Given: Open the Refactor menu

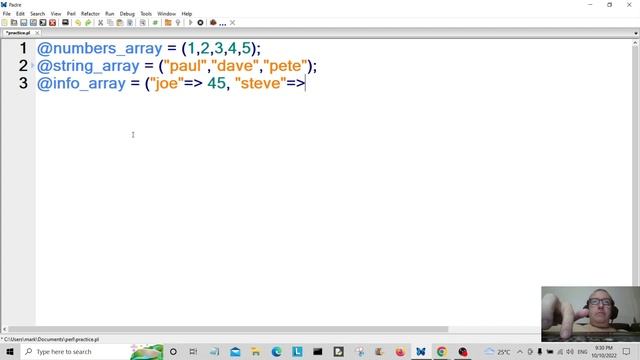Looking at the screenshot, I should 90,13.
